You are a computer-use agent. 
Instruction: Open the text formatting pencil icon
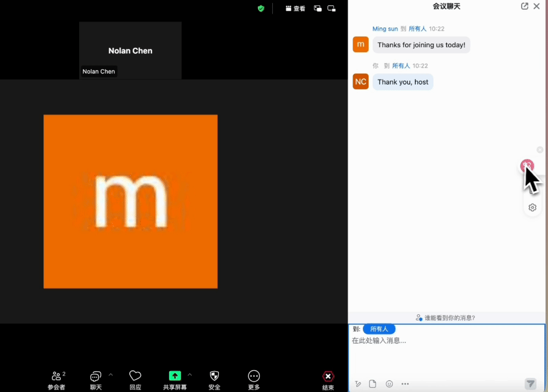(358, 384)
